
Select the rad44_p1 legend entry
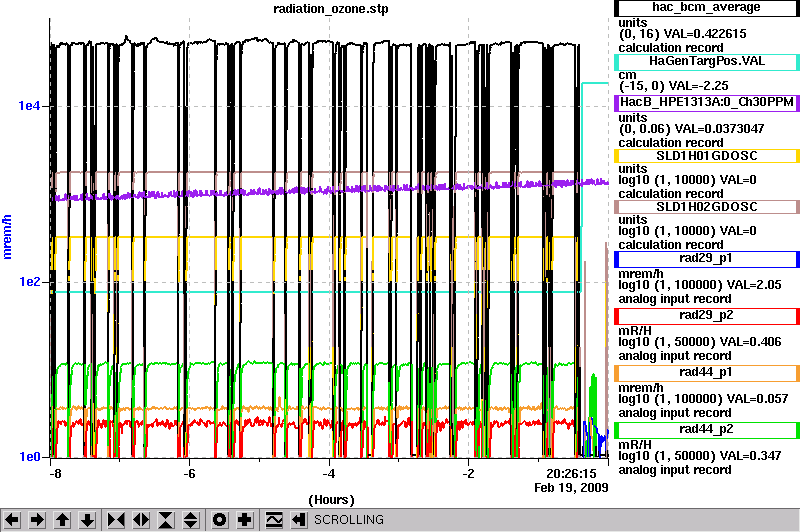[706, 373]
